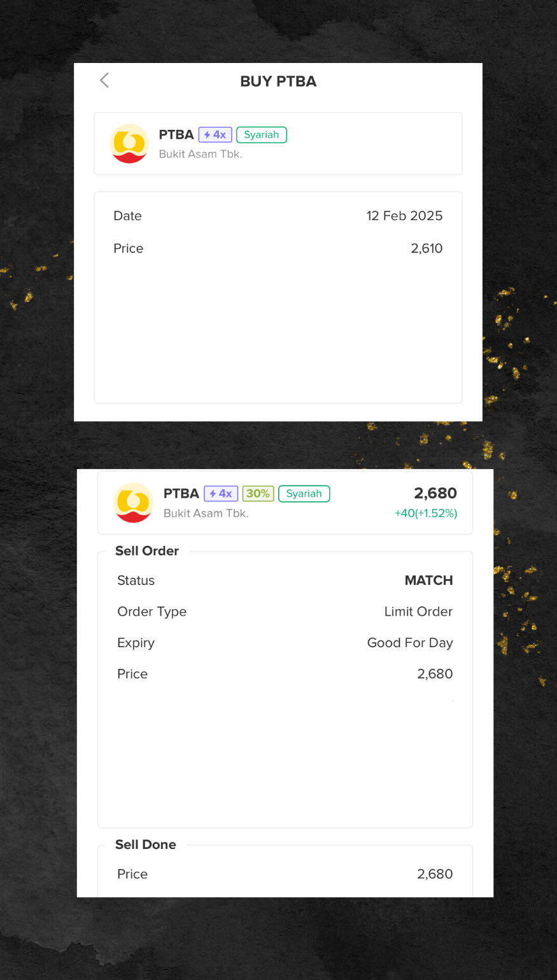Click the MATCH status value
Image resolution: width=557 pixels, height=980 pixels.
428,580
